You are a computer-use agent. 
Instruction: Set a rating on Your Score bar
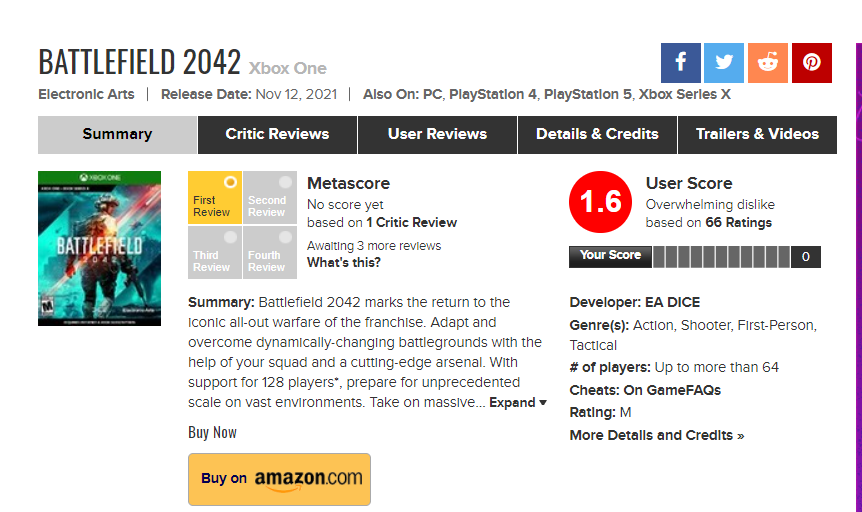pos(722,257)
